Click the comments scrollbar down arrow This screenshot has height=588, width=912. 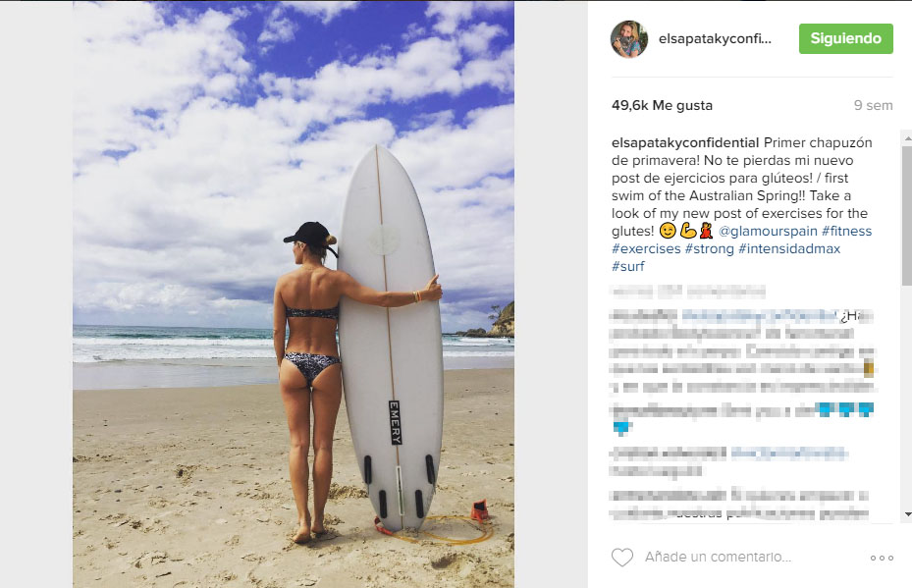pos(907,514)
